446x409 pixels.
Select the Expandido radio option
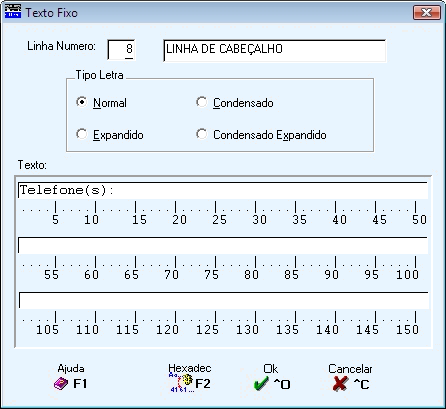(82, 134)
